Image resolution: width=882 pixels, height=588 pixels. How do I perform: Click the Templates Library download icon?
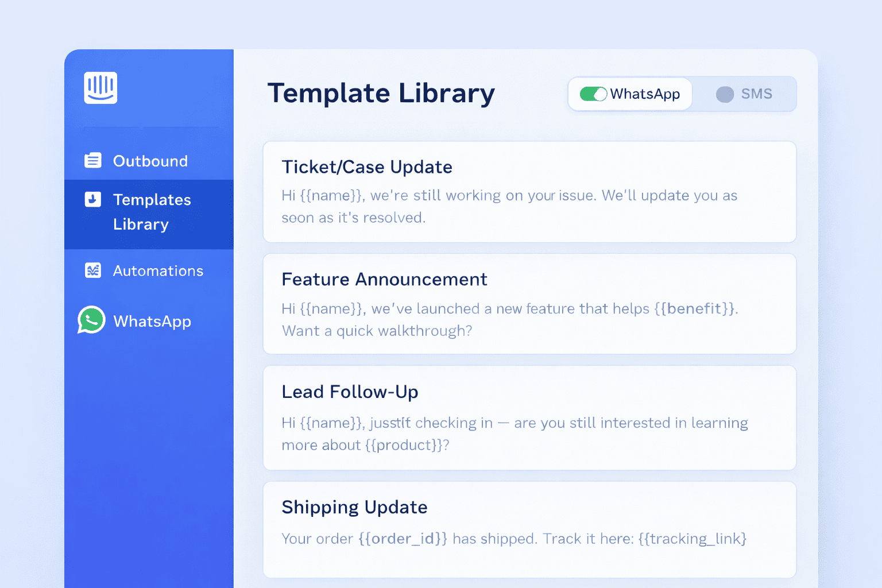coord(92,199)
